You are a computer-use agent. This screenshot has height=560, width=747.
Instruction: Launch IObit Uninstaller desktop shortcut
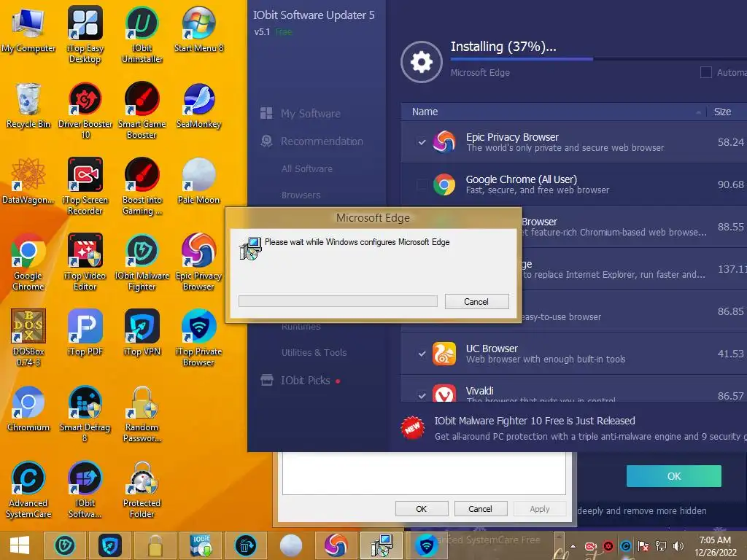click(142, 34)
